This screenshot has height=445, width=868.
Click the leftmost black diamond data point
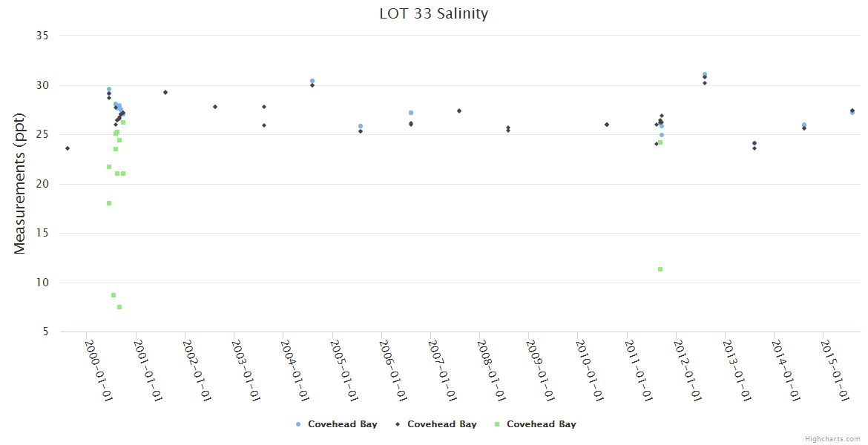68,148
